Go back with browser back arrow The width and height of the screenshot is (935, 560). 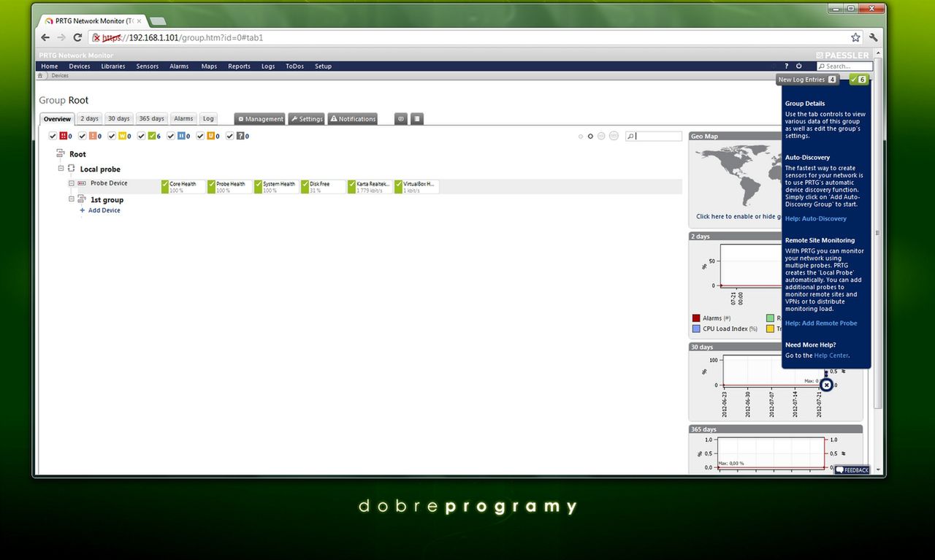point(45,37)
